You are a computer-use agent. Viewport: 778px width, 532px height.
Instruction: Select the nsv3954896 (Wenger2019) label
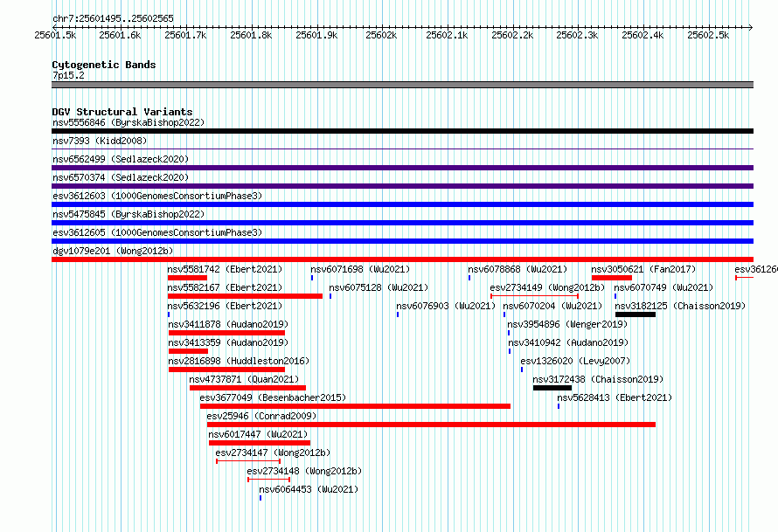567,324
